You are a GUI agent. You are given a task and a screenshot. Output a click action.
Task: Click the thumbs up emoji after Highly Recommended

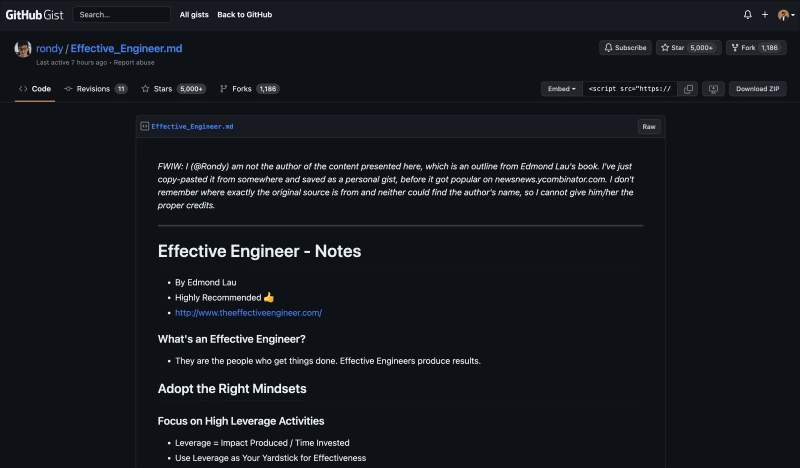269,298
